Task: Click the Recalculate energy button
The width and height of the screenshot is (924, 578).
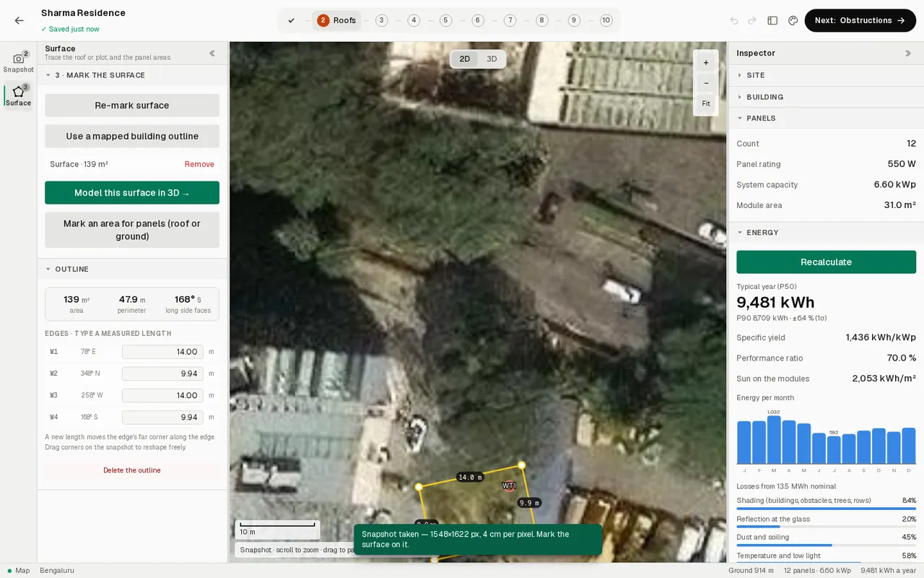Action: point(826,262)
